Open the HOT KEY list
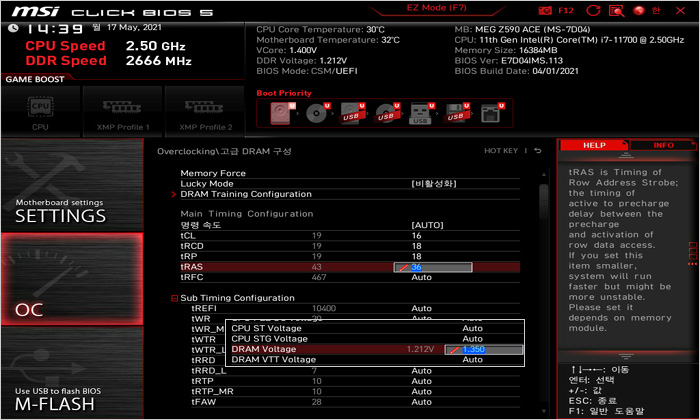Screen dimensions: 700x420 click(x=501, y=151)
